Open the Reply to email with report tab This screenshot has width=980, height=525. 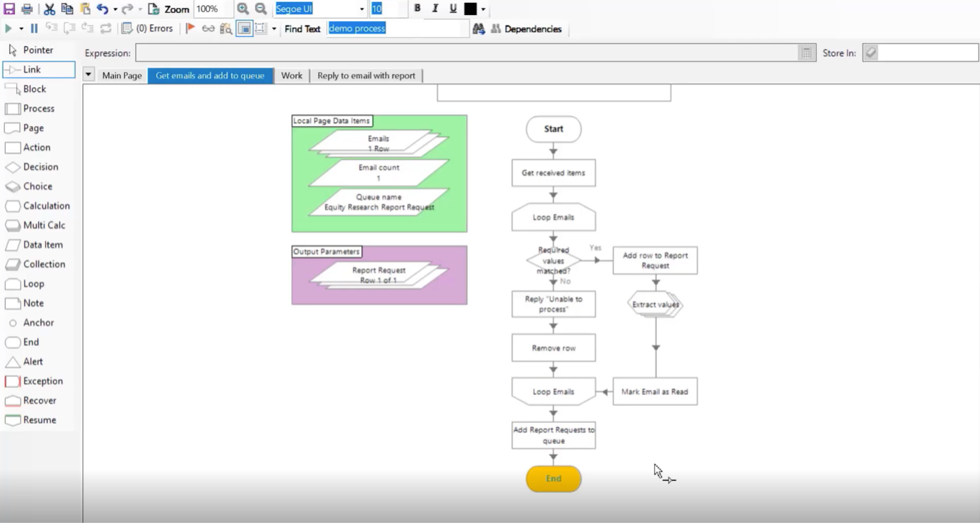click(x=366, y=75)
